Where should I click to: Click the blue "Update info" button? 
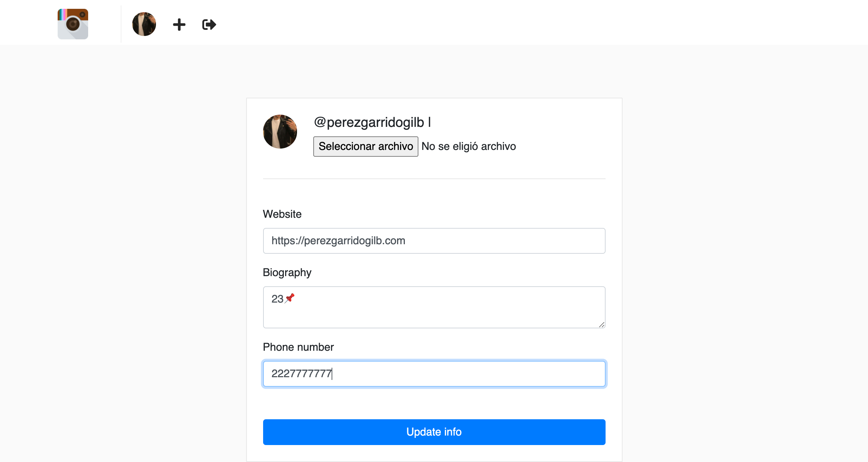(x=434, y=432)
